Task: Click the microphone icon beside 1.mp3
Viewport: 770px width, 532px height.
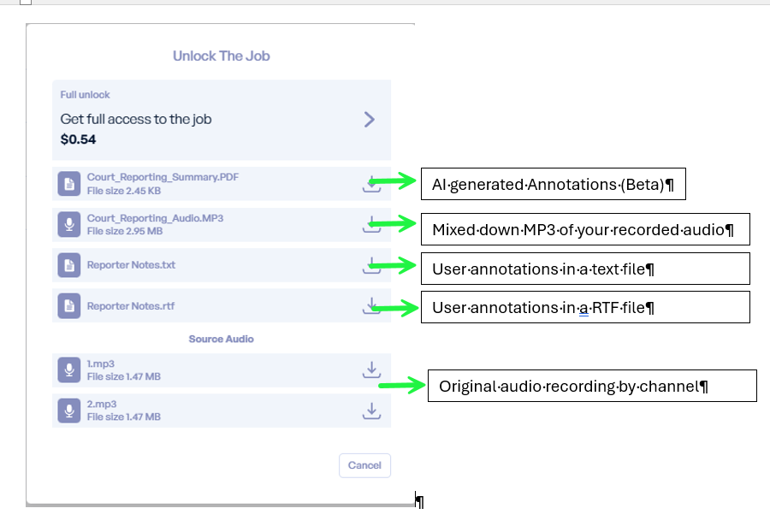Action: pos(69,370)
